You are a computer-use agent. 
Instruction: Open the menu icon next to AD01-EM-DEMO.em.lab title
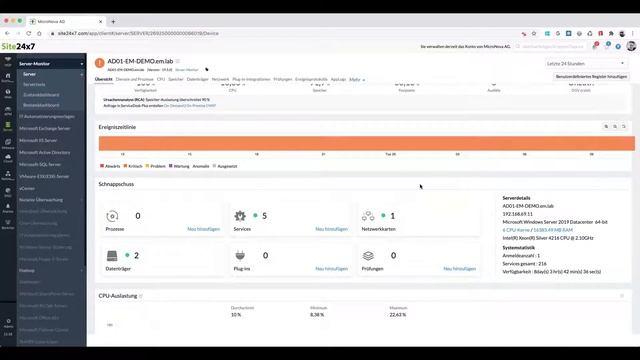pos(178,61)
